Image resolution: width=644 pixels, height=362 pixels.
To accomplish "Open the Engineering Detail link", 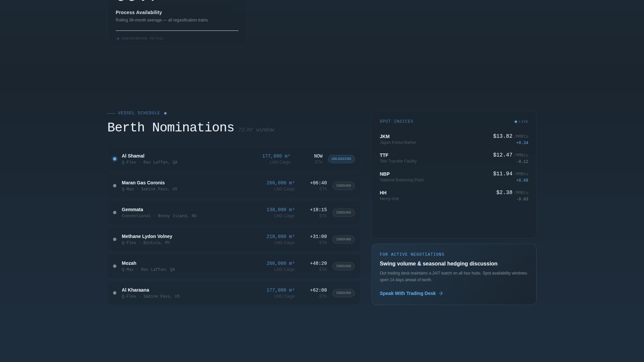I will (x=143, y=39).
